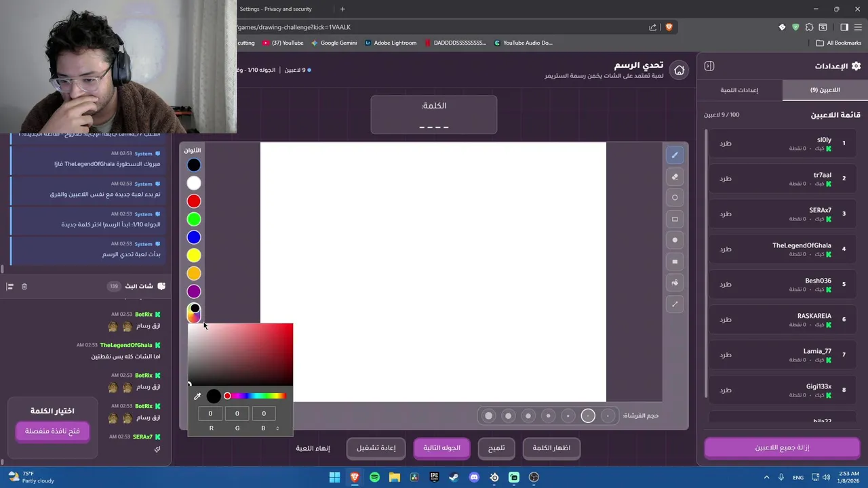Click the custom color rainbow swatch

pos(194,312)
